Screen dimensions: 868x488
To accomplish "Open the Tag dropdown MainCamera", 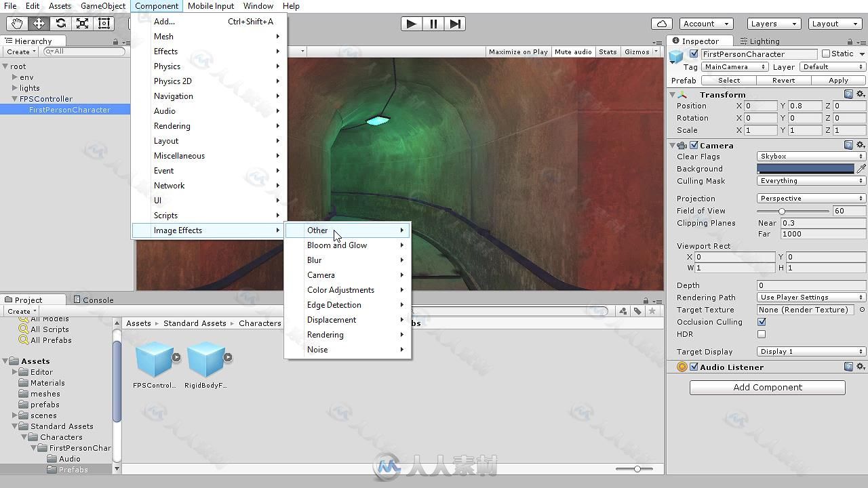I will (734, 67).
